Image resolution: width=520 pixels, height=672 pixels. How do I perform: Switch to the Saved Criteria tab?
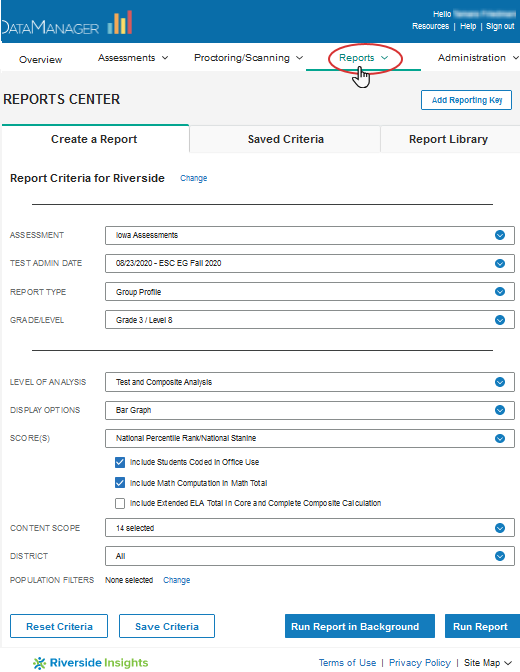286,139
